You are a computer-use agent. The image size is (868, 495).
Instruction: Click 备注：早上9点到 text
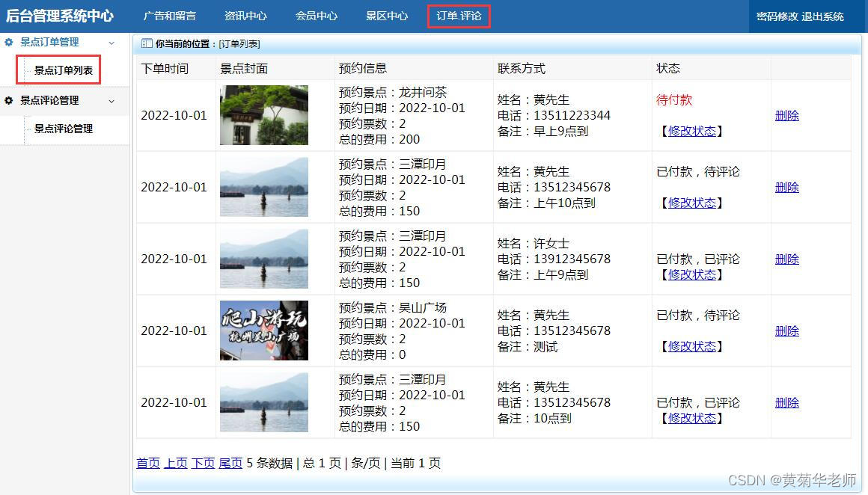542,132
